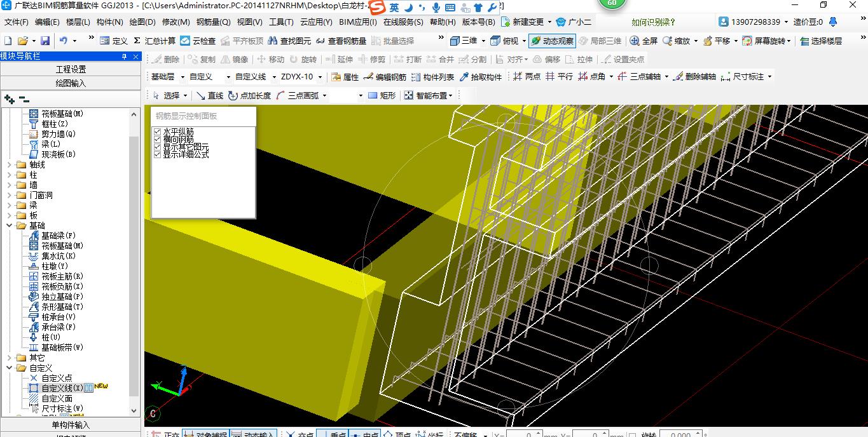Toggle 显示详细公式 checkbox
The image size is (868, 437).
coord(157,154)
